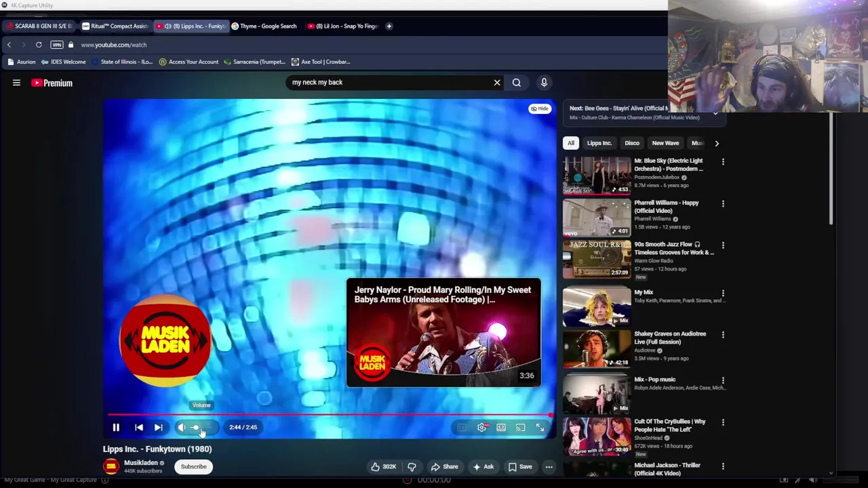Screen dimensions: 868x488
Task: Open the YouTube hamburger guide menu
Action: 16,83
